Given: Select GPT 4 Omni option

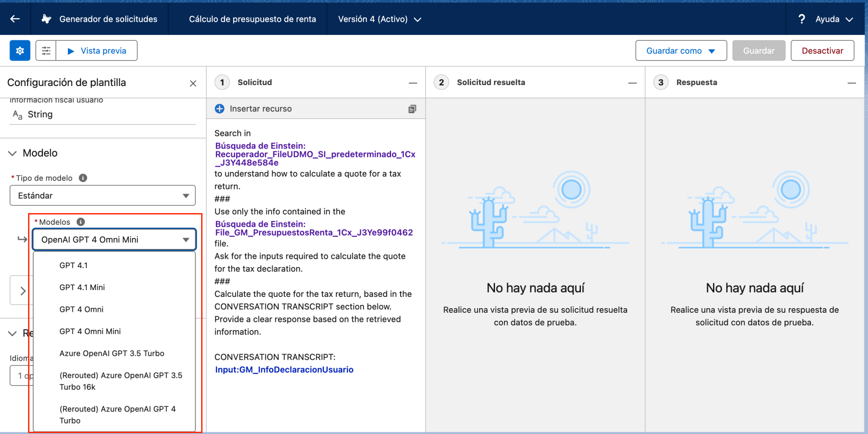Looking at the screenshot, I should tap(114, 310).
